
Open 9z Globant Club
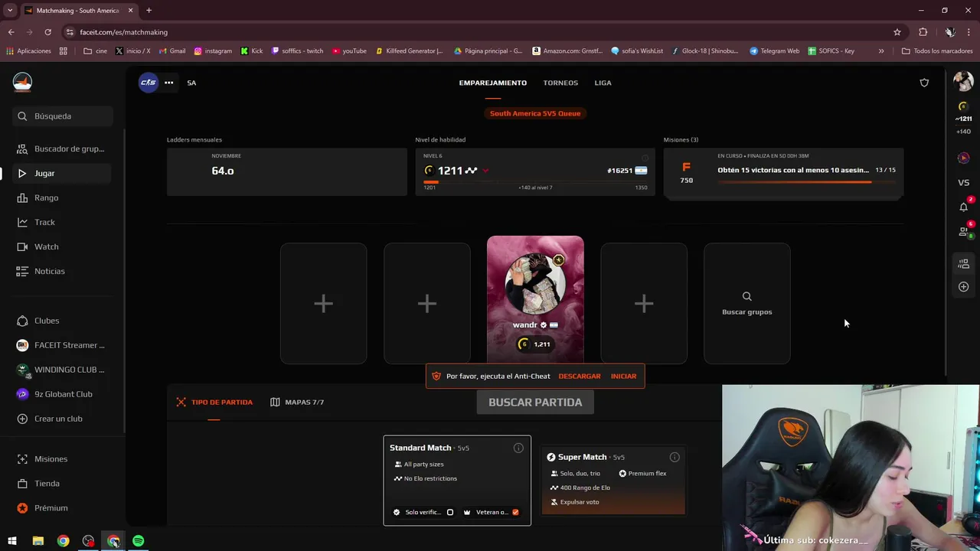63,394
